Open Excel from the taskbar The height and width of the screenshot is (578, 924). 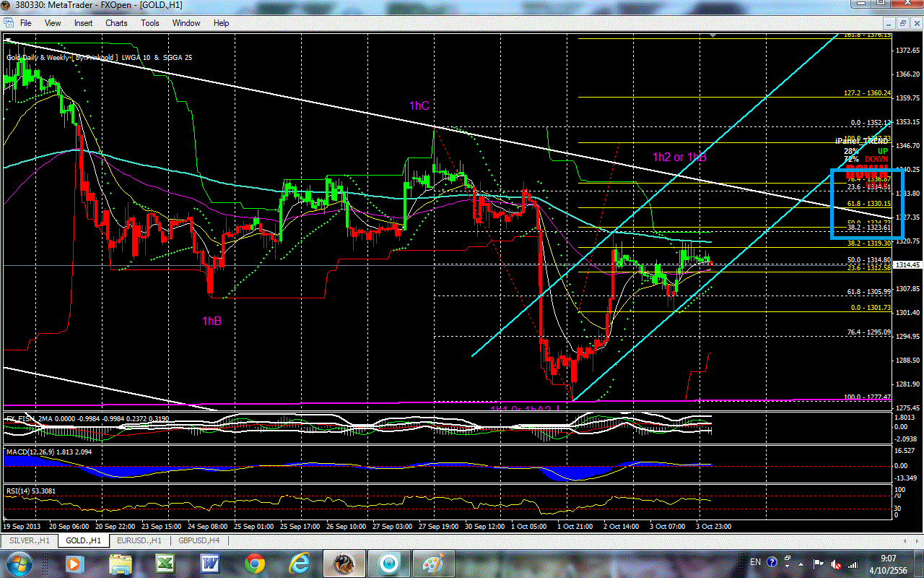coord(165,562)
